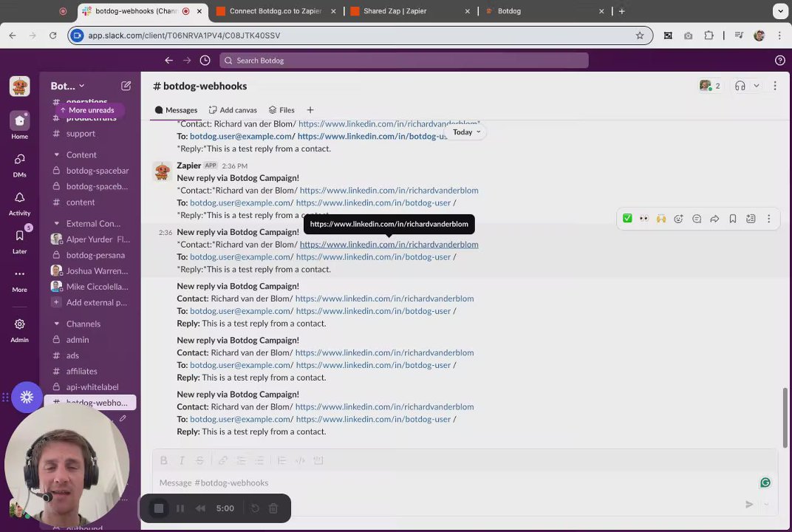Open the Add canvas tab
Viewport: 792px width, 532px height.
233,110
